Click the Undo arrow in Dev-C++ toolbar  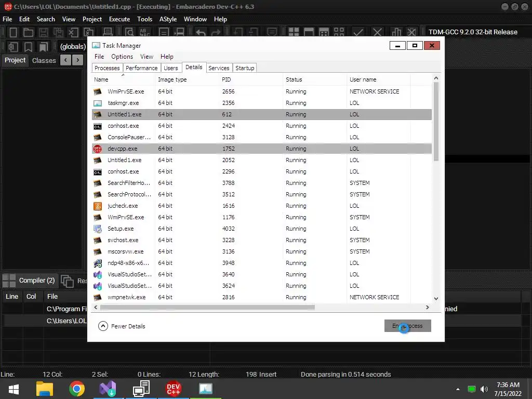[x=201, y=32]
